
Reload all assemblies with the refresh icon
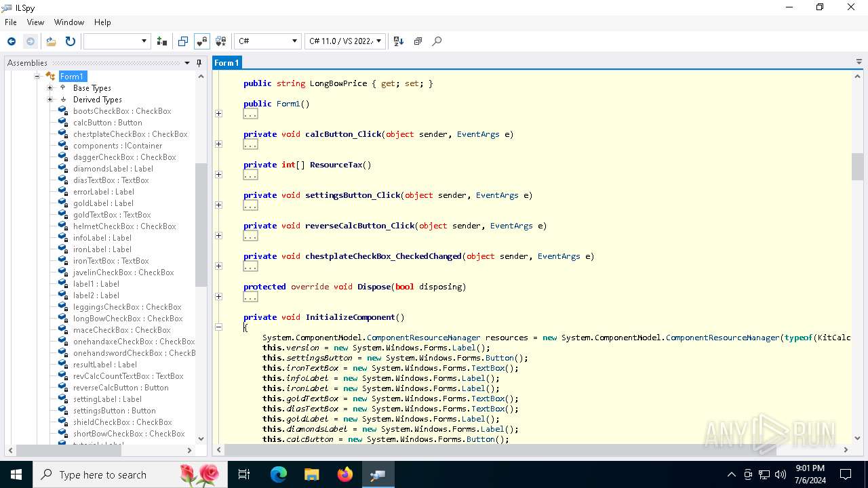(x=70, y=41)
